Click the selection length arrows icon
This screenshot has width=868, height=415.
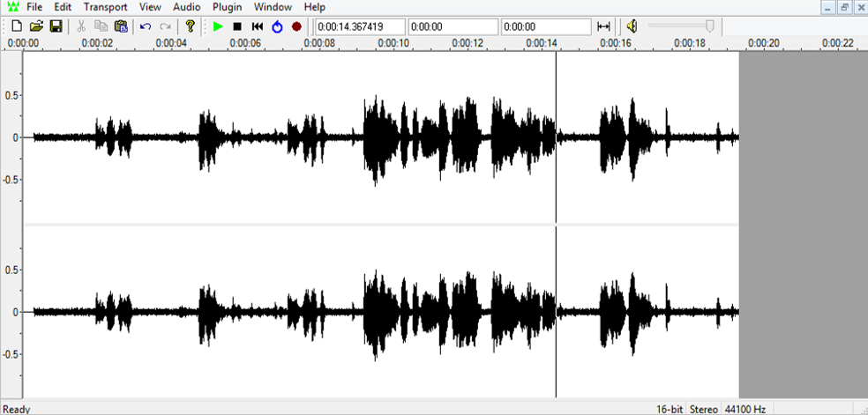tap(603, 26)
